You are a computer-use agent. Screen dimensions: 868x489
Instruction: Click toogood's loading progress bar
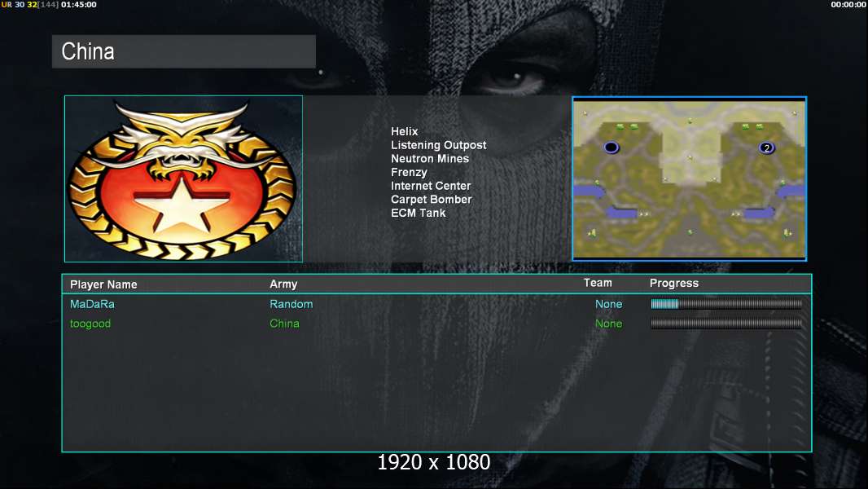pyautogui.click(x=726, y=323)
